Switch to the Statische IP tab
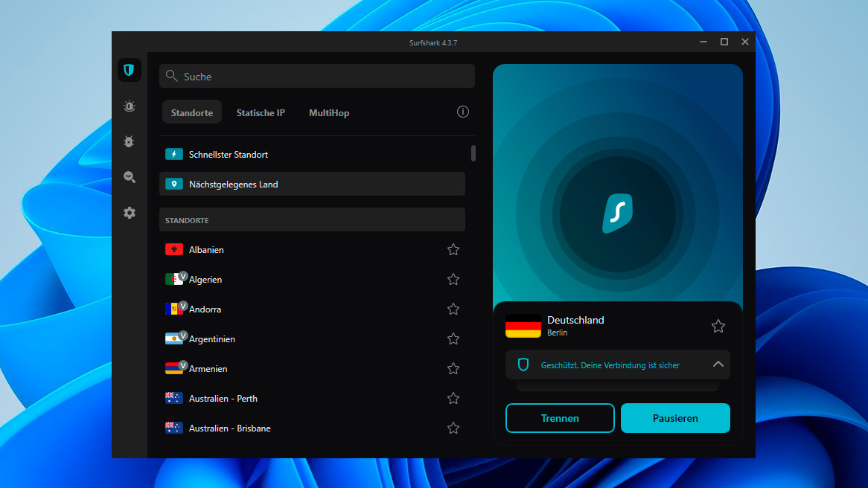This screenshot has height=488, width=868. [x=261, y=112]
